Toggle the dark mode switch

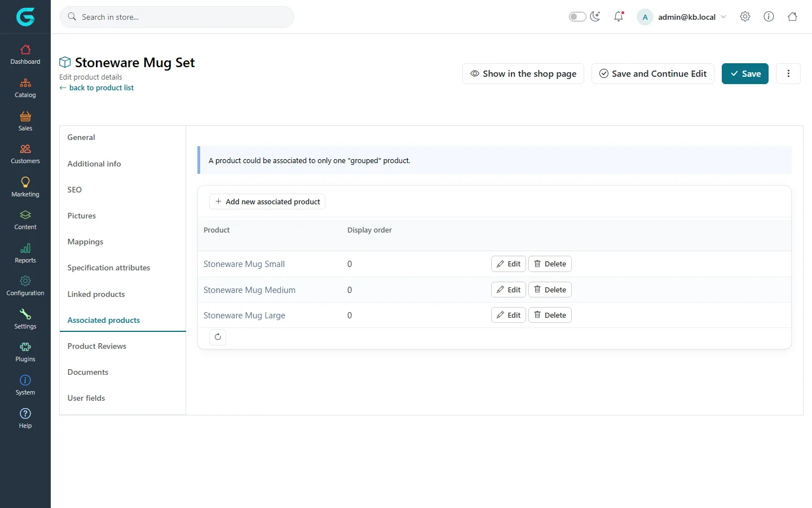pos(577,17)
